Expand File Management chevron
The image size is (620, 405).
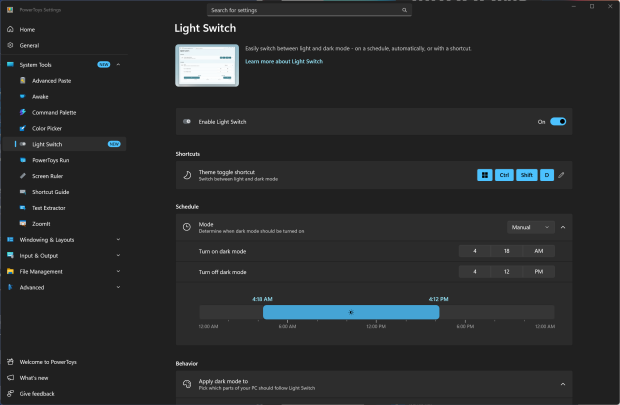click(x=118, y=271)
